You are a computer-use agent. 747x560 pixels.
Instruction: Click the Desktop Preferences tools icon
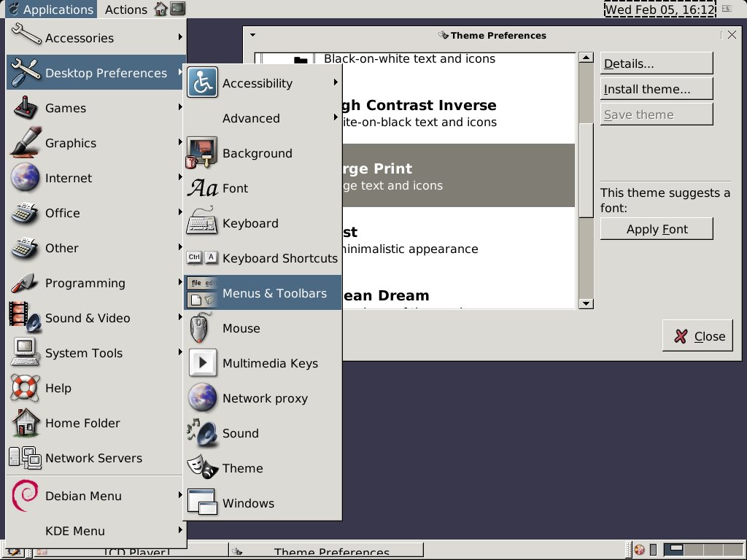26,72
